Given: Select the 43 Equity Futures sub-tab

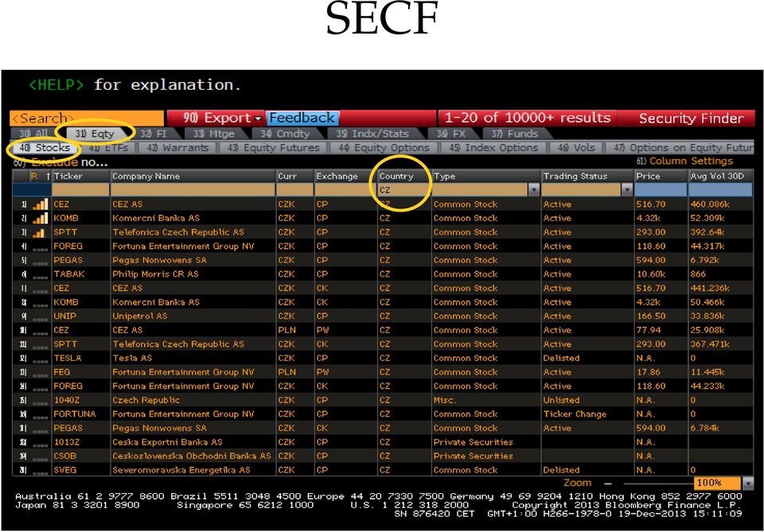Looking at the screenshot, I should pos(273,147).
